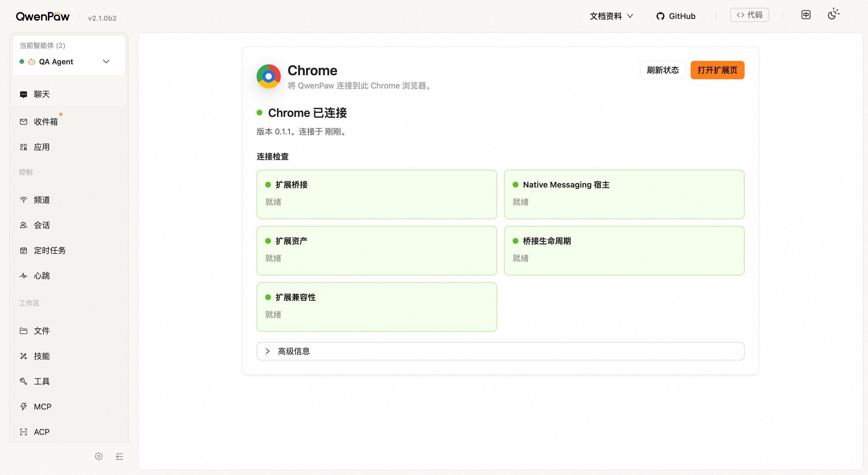Screen dimensions: 868x475
Task: Click the 刷新状态 button
Action: pyautogui.click(x=663, y=70)
